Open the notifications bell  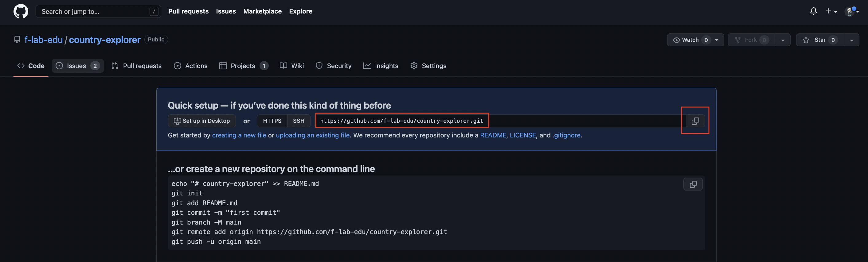point(813,11)
